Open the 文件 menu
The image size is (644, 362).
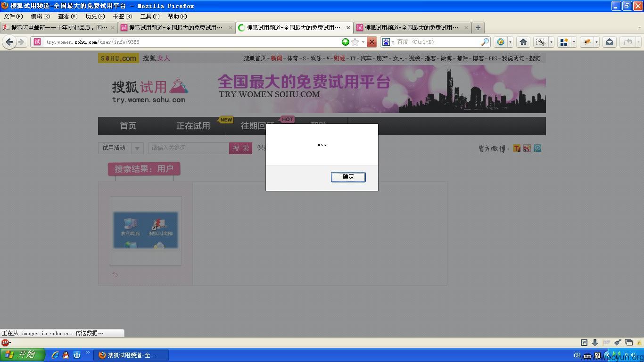pos(13,16)
